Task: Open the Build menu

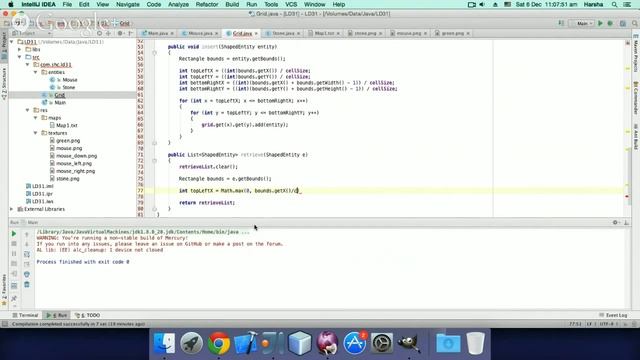Action: click(232, 4)
